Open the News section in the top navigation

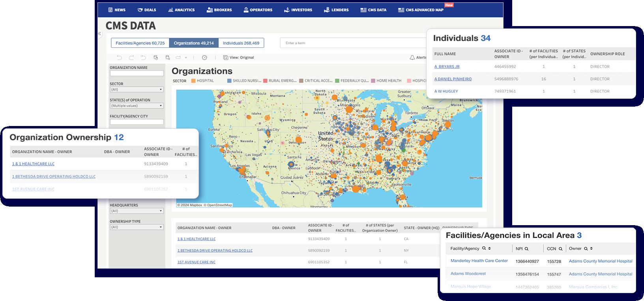(x=117, y=10)
